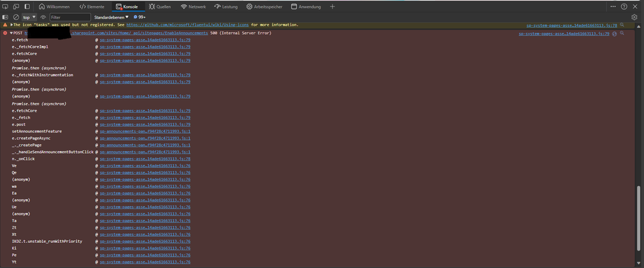Open source link for IKDZ.t.unstable_runWithPriority
Viewport: 644px width, 268px height.
pos(145,242)
